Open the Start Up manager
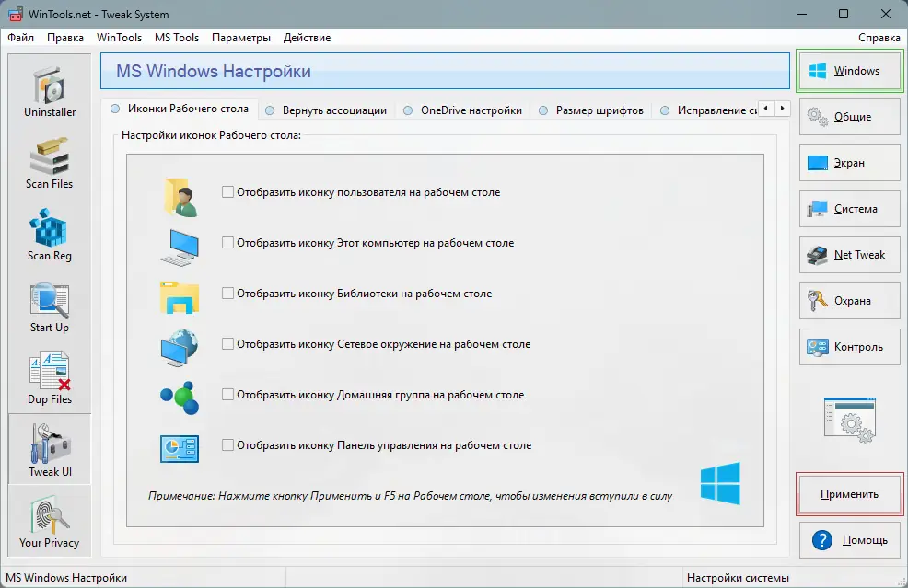The width and height of the screenshot is (908, 588). [x=50, y=307]
